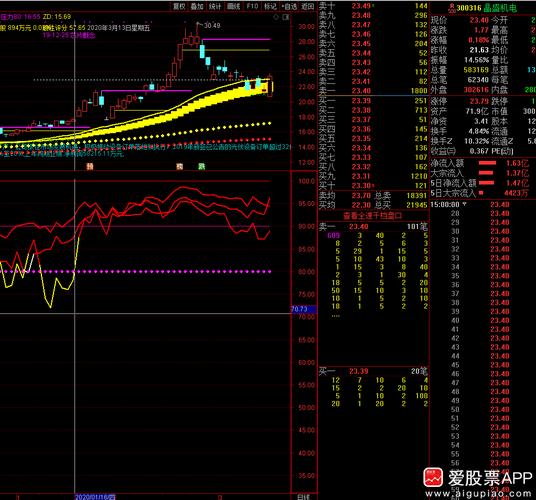Expand the 15:00:00 time dropdown arrow

pyautogui.click(x=464, y=204)
